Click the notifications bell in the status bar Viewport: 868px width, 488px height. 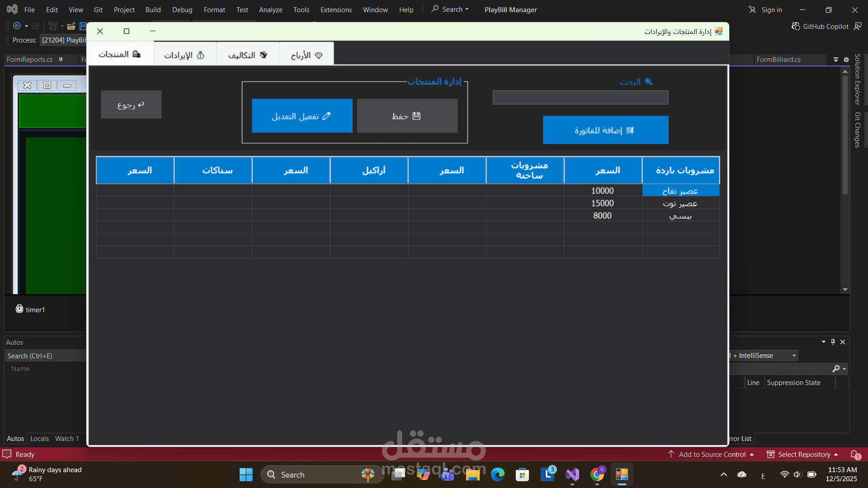point(854,454)
